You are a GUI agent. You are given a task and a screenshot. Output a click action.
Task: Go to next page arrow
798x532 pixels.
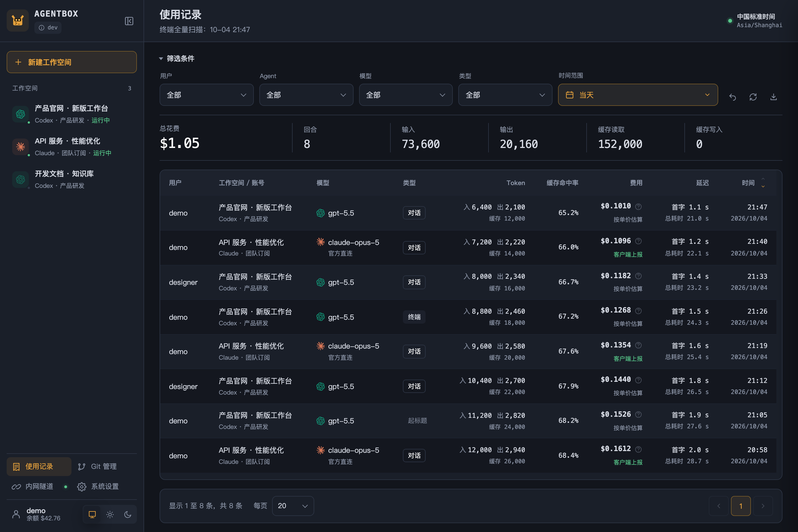click(763, 505)
